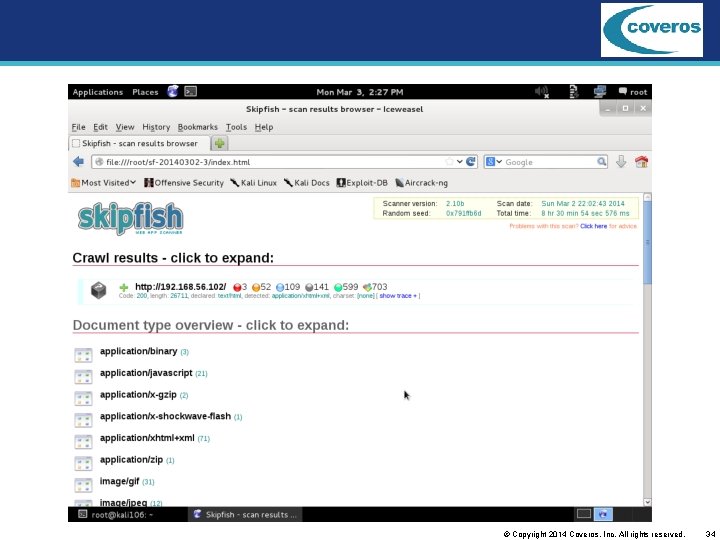Click the Aircrack-ng bookmark
This screenshot has width=720, height=540.
[x=422, y=183]
